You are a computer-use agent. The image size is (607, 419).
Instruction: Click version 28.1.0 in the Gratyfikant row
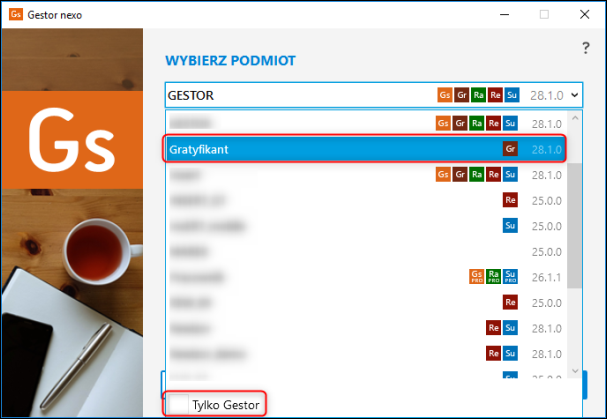(547, 149)
